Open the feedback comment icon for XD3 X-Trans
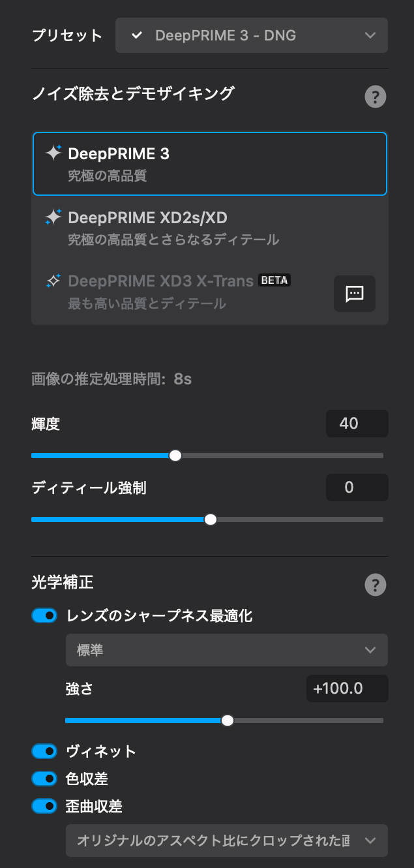Image resolution: width=414 pixels, height=868 pixels. pyautogui.click(x=354, y=294)
